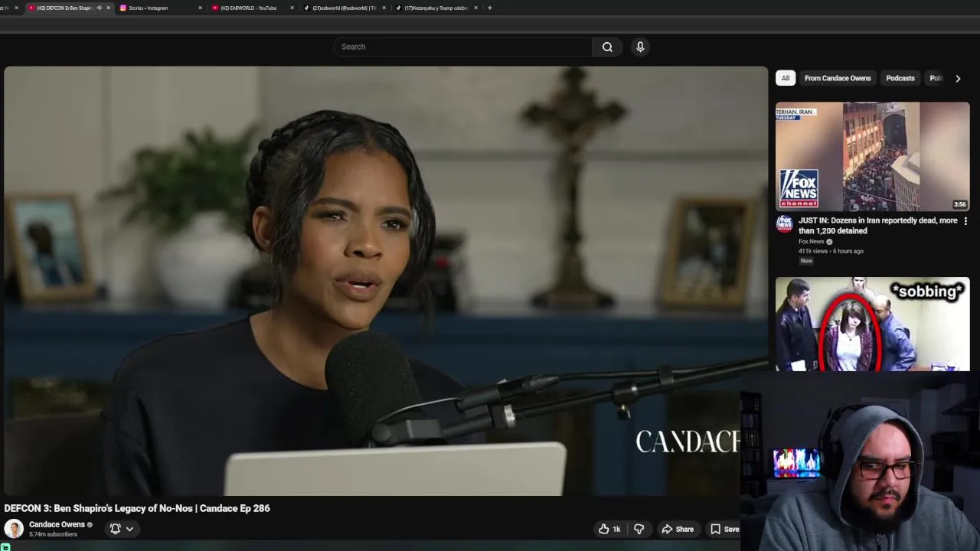980x551 pixels.
Task: Click the main video player to pause
Action: [x=386, y=281]
